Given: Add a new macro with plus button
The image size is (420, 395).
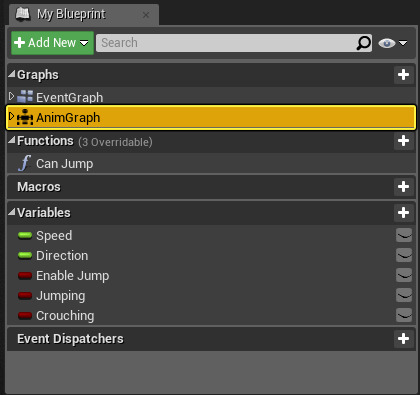Looking at the screenshot, I should tap(403, 187).
